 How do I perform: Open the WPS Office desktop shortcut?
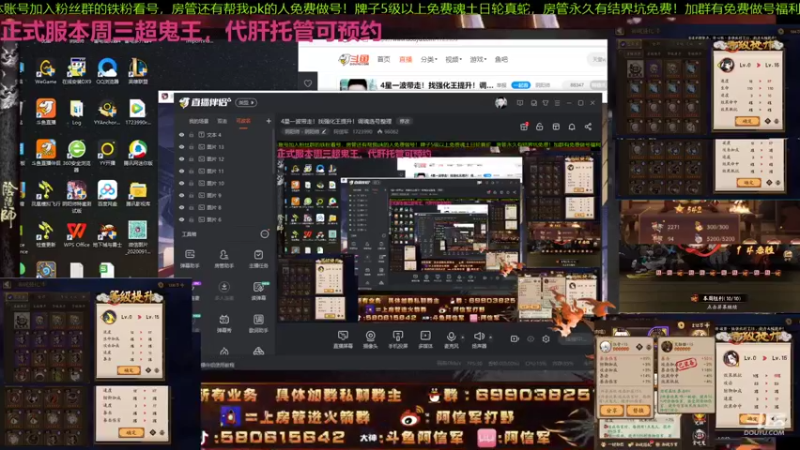point(77,235)
